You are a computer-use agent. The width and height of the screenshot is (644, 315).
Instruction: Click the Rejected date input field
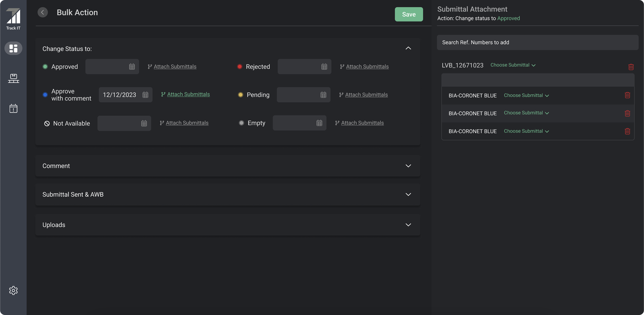(304, 66)
